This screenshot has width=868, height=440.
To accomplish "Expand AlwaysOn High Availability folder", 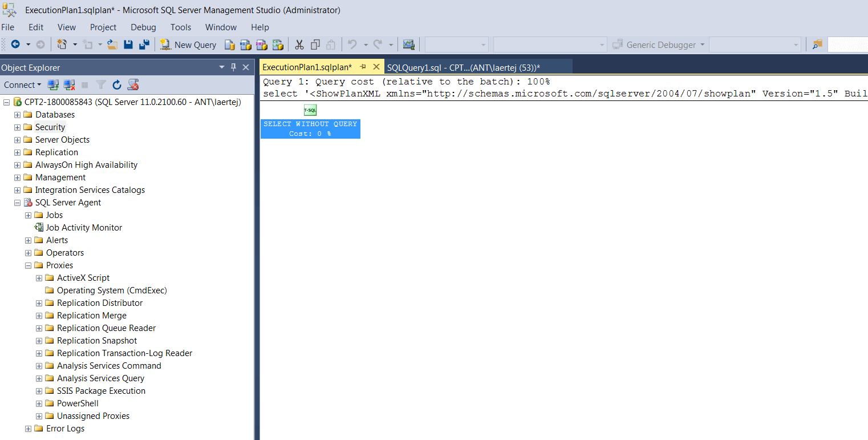I will tap(17, 165).
